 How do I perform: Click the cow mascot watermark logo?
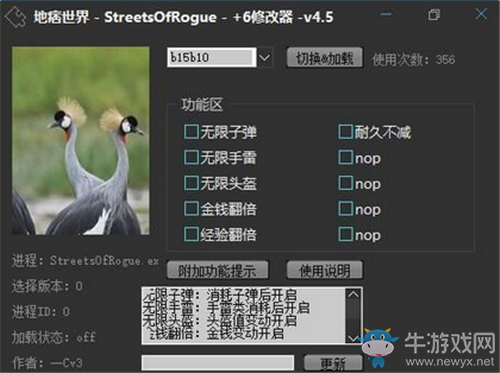379,347
